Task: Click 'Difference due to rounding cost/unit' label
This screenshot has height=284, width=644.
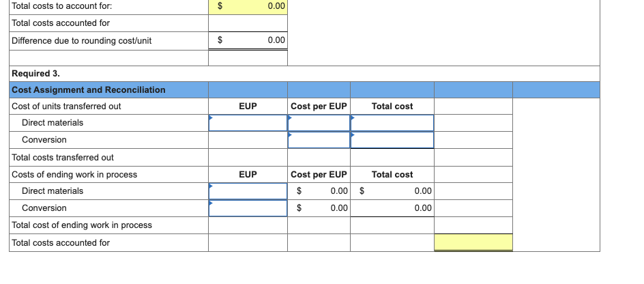Action: click(82, 41)
